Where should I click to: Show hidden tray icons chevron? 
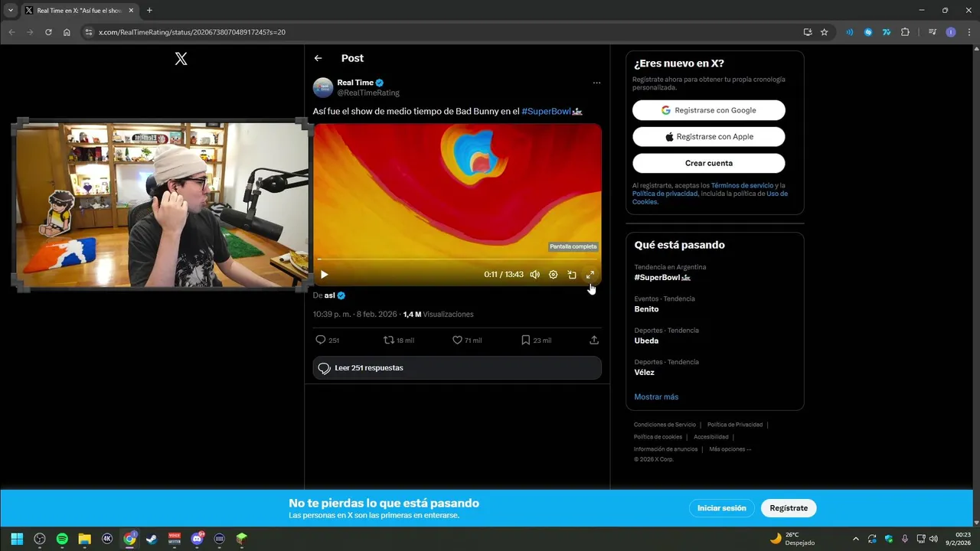855,539
